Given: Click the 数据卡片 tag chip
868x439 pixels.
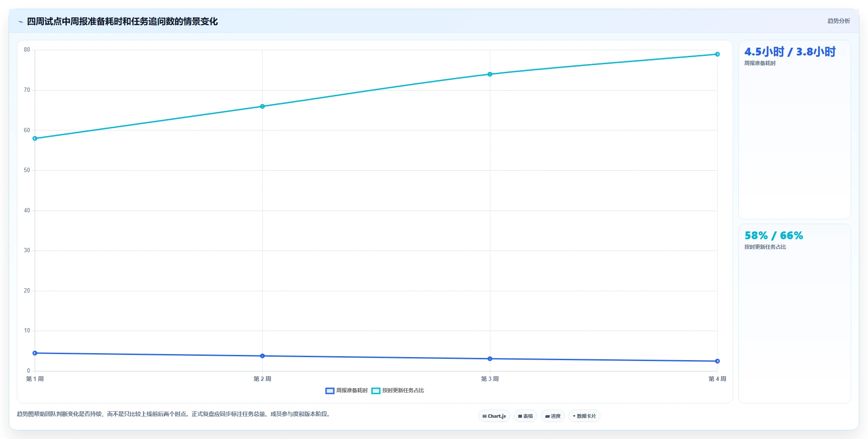Looking at the screenshot, I should [x=584, y=416].
